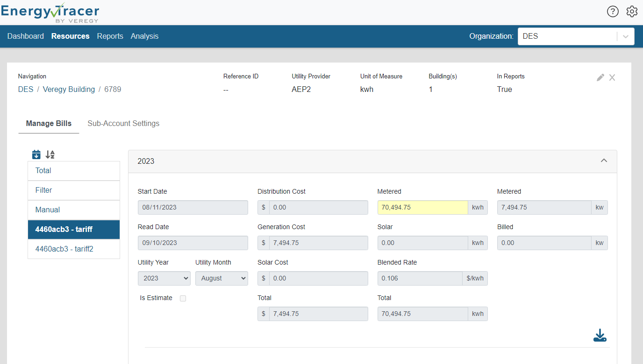Click the Generation Cost field
The image size is (643, 364).
(319, 243)
